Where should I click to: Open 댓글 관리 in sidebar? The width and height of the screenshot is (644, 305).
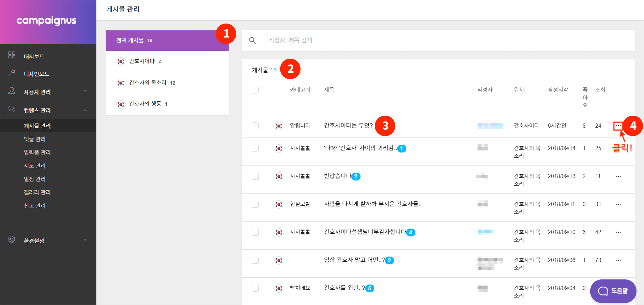click(35, 139)
